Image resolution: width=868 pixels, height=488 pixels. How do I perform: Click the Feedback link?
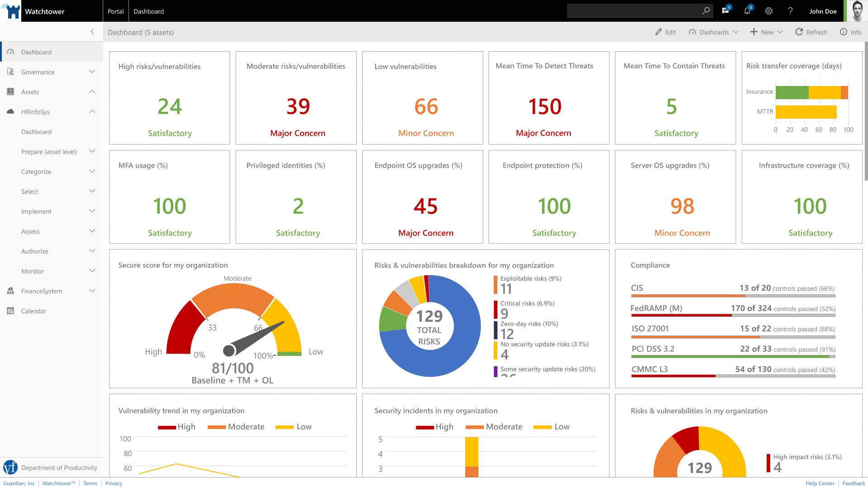click(x=854, y=483)
